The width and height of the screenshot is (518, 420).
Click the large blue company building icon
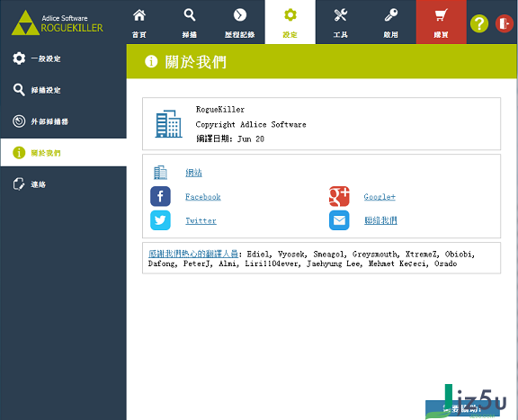click(168, 124)
